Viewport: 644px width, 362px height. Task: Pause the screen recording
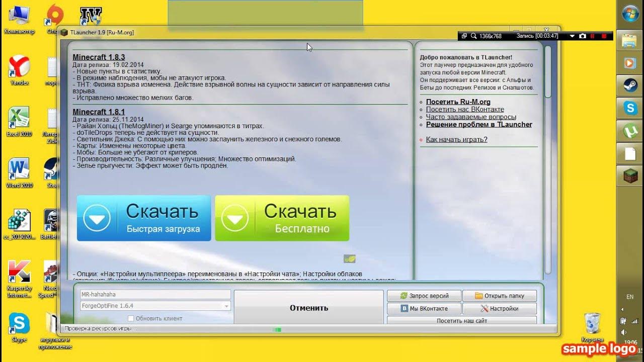coord(593,36)
